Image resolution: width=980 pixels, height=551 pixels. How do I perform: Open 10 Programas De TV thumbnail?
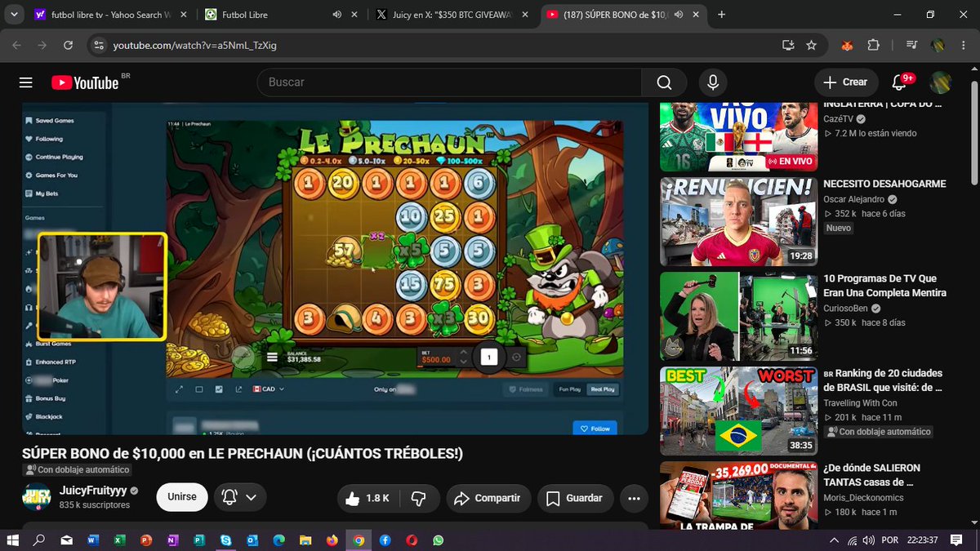pos(738,316)
